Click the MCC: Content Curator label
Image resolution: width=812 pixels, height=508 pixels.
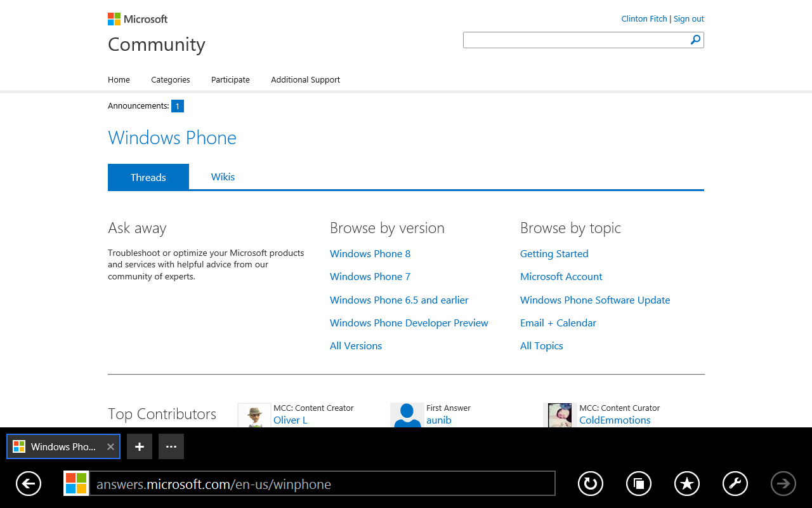(x=619, y=408)
